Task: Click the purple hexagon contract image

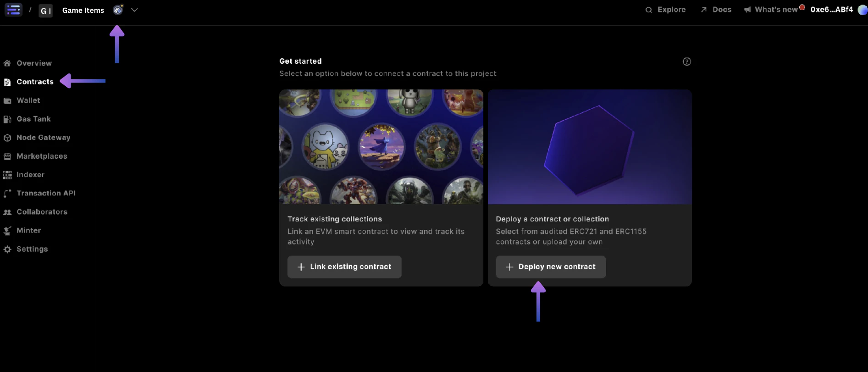Action: (590, 147)
